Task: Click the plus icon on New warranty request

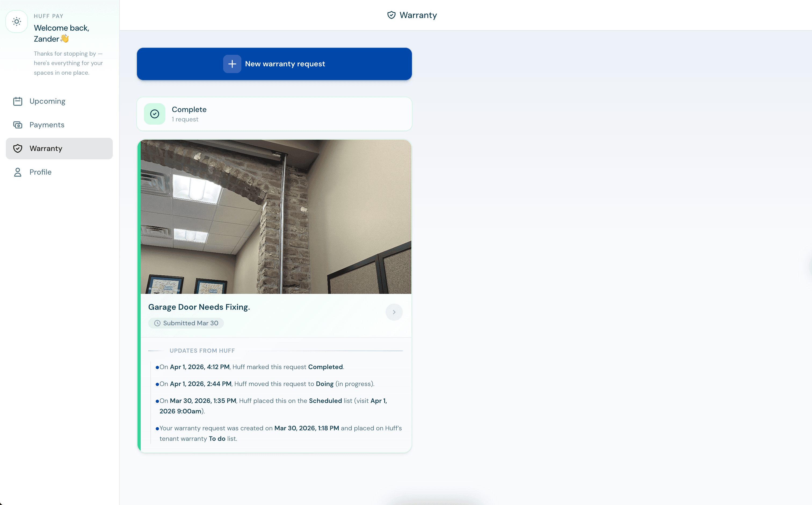Action: [232, 64]
